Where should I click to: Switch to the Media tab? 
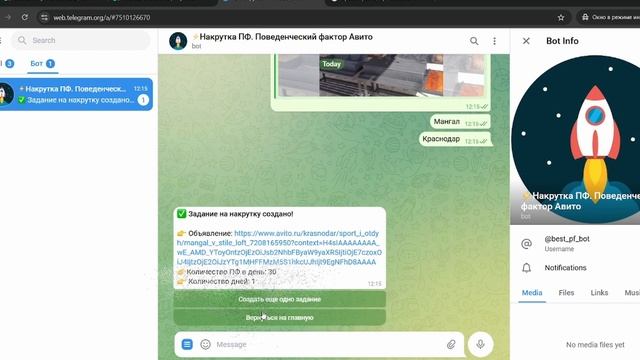point(532,293)
